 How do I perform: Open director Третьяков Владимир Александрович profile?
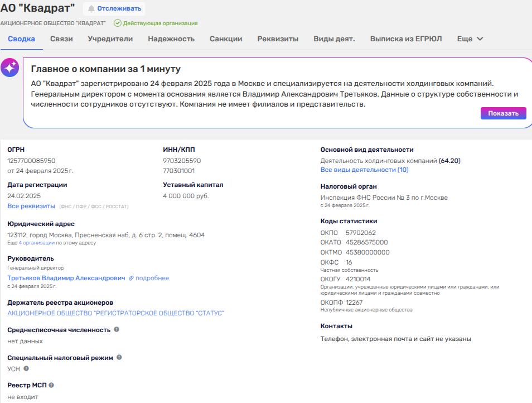(66, 278)
